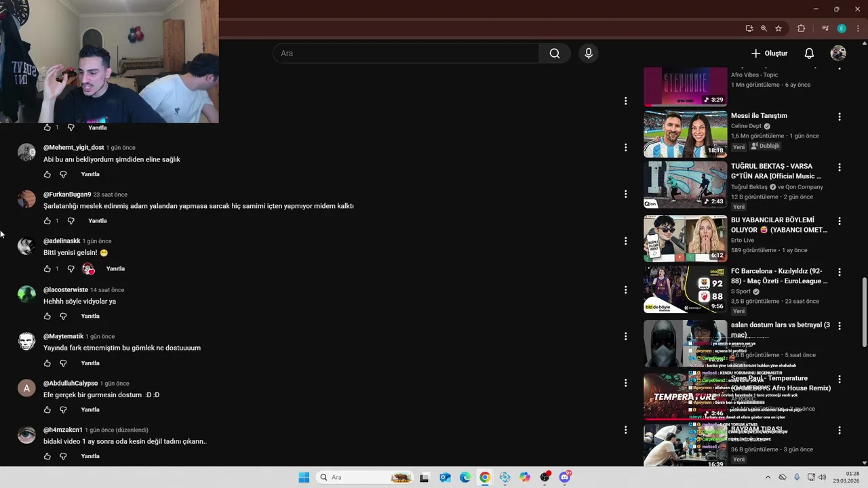The height and width of the screenshot is (488, 868).
Task: Open FC Barcelona - Kızılyıldız thumbnail
Action: [685, 290]
